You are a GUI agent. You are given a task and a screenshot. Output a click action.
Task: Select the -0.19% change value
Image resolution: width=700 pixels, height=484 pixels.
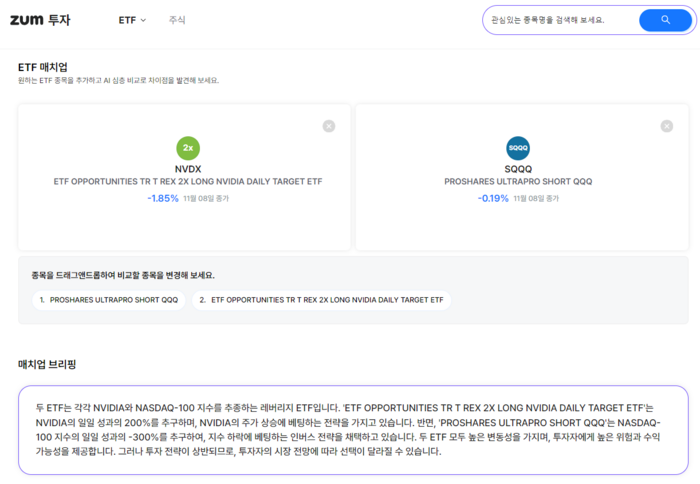(493, 198)
